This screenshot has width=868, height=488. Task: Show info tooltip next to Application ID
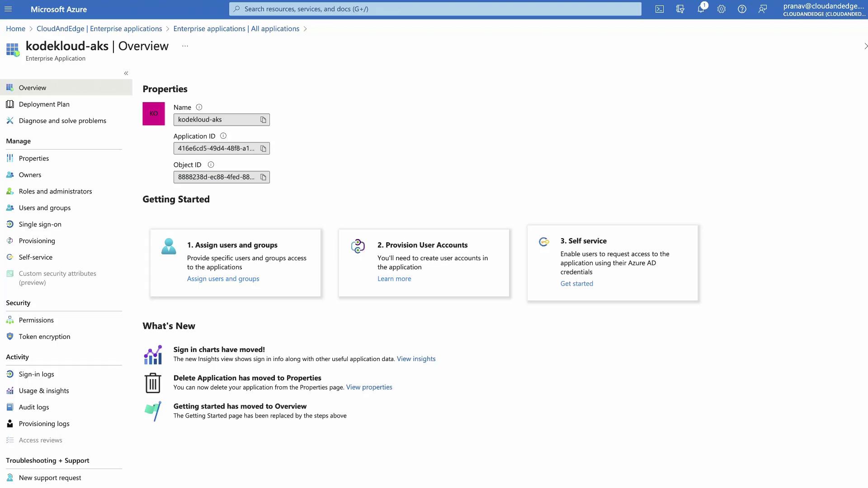pos(223,136)
